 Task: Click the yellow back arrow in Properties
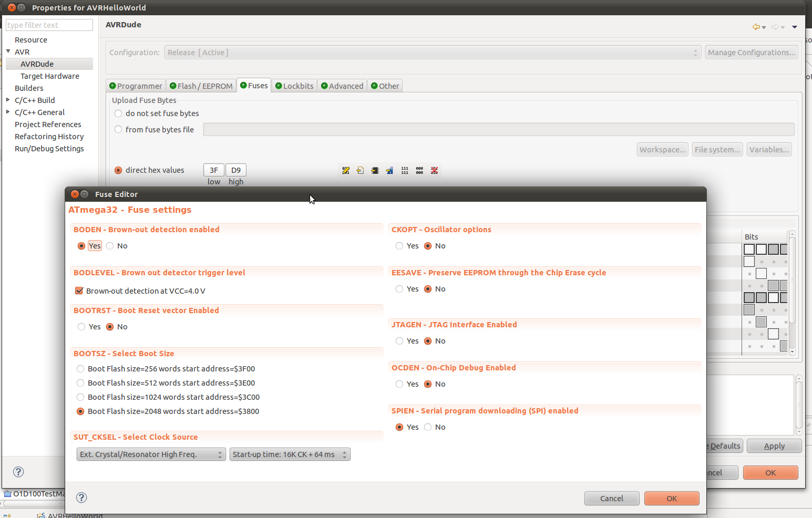pyautogui.click(x=756, y=27)
